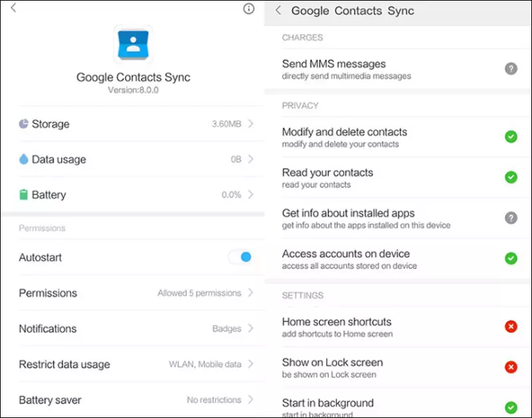Tap the Badges notifications value
The width and height of the screenshot is (532, 418).
tap(227, 329)
